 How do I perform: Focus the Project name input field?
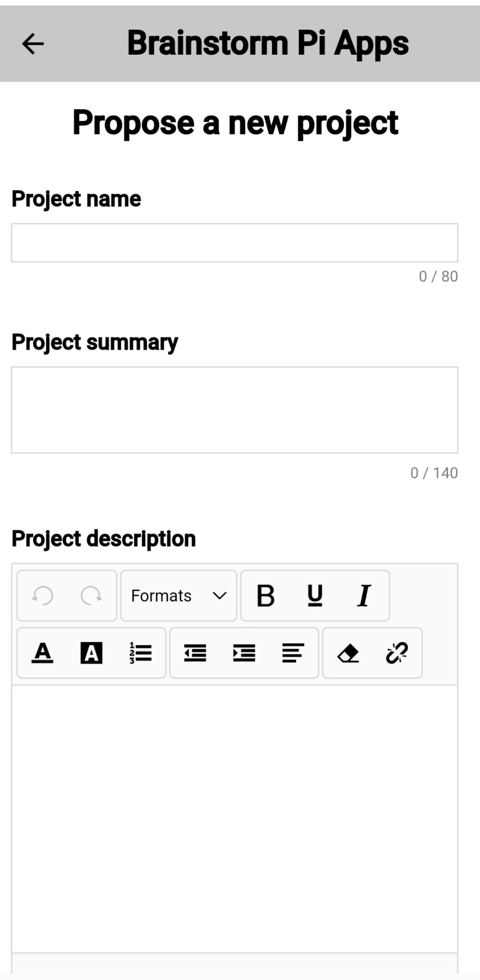point(235,243)
